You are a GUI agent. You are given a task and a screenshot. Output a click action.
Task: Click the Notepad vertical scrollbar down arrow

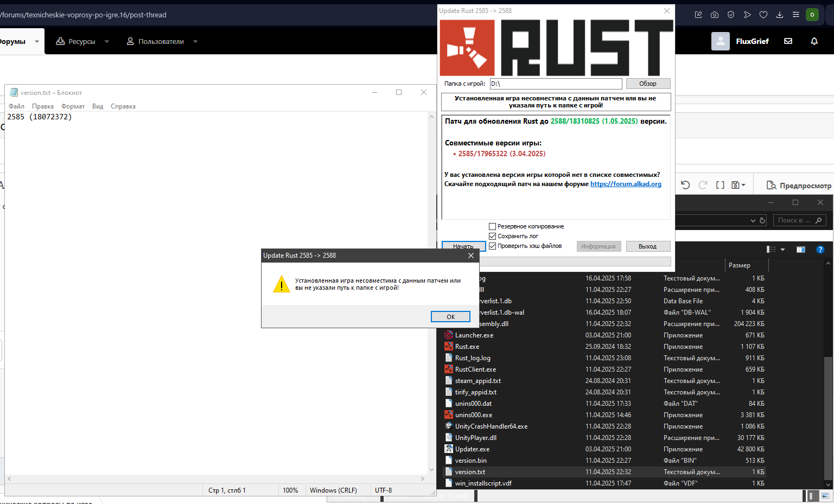(431, 470)
